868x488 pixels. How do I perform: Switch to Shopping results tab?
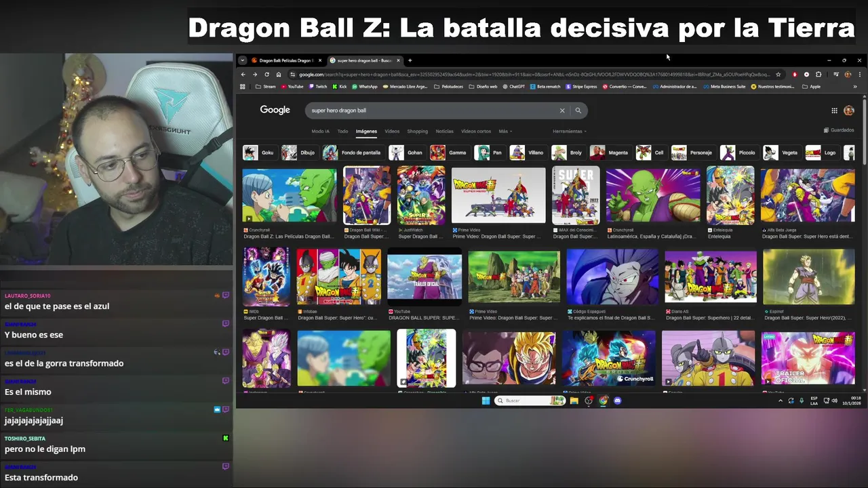click(x=417, y=131)
